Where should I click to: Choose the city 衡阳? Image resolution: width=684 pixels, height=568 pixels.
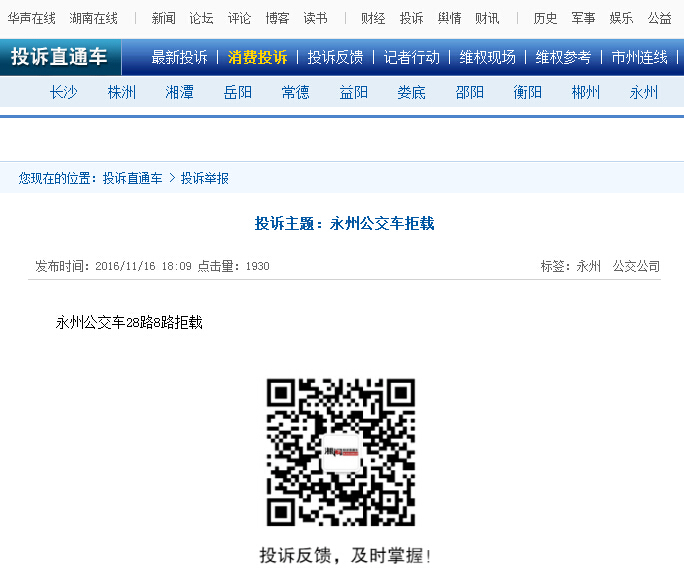(x=527, y=92)
